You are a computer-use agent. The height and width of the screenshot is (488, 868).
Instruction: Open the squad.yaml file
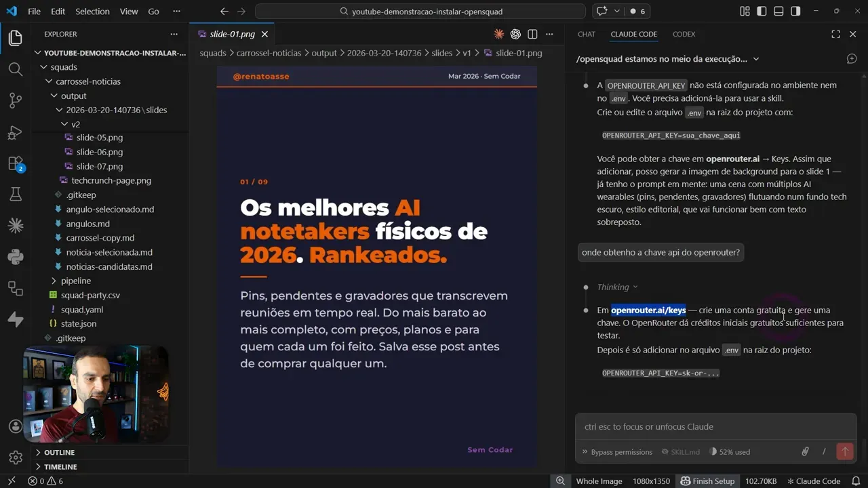point(81,309)
